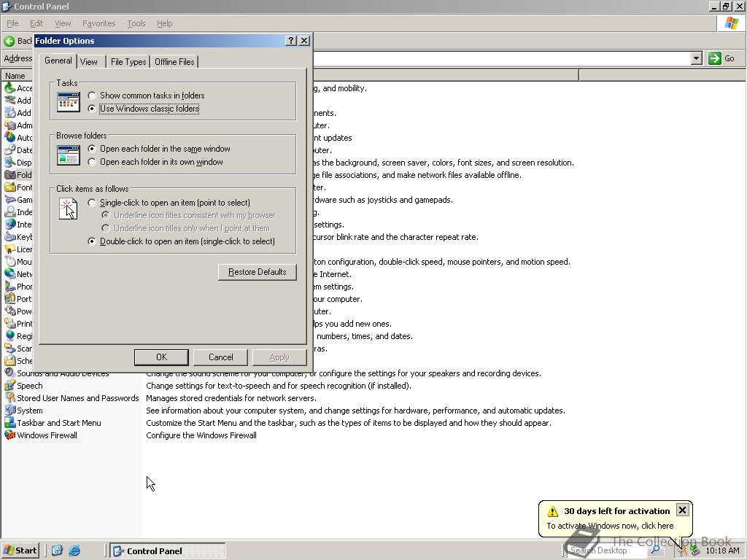Select the Fonts folder icon
The height and width of the screenshot is (560, 747).
(10, 187)
